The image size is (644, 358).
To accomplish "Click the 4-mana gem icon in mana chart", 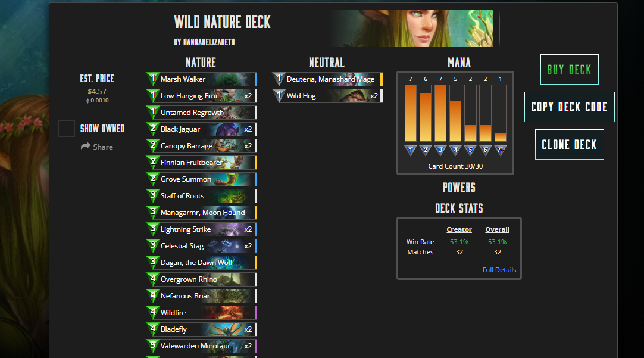I will pos(455,151).
